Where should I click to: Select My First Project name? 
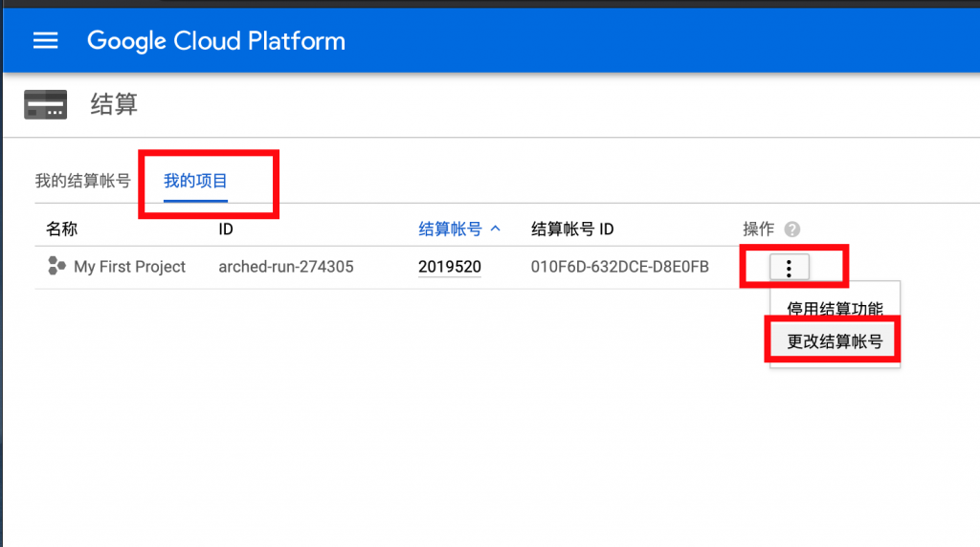click(130, 267)
